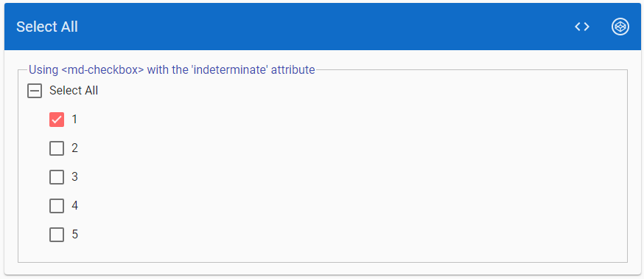Toggle the indeterminate Select All checkbox
The height and width of the screenshot is (279, 644).
pos(35,91)
